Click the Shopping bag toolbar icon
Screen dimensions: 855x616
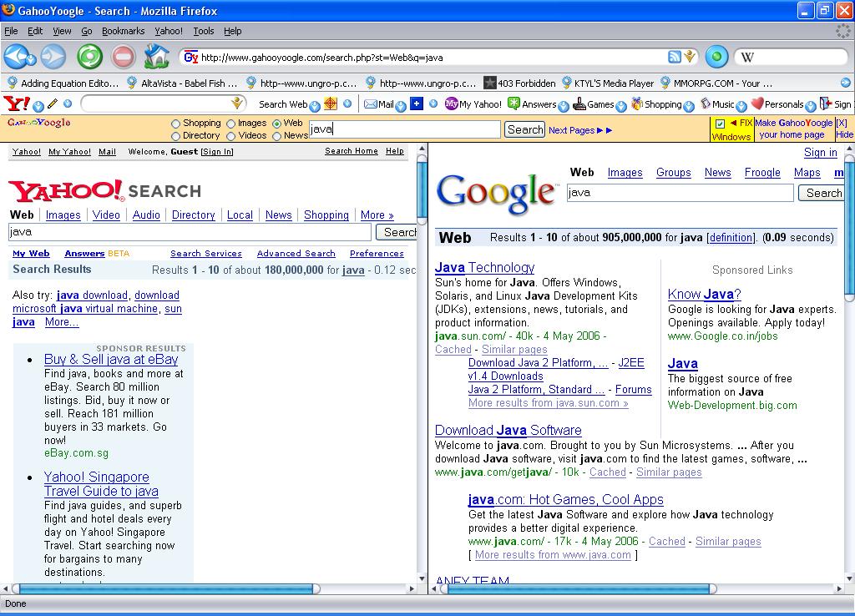(x=637, y=104)
